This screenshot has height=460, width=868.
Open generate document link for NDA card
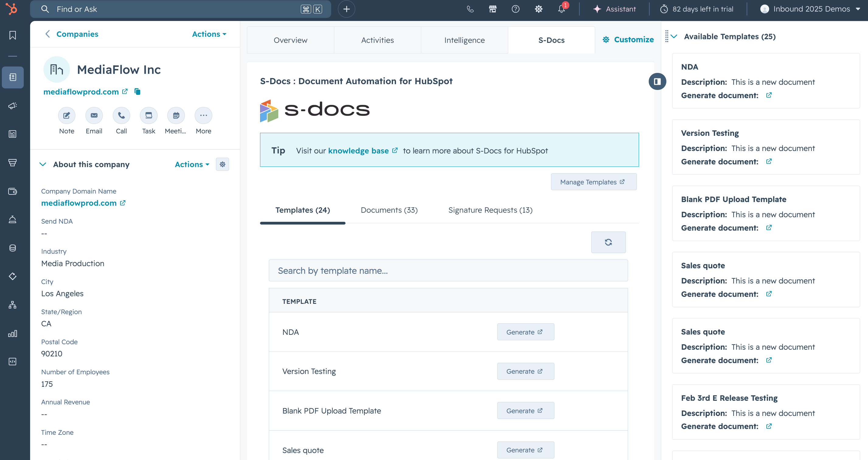pos(769,95)
